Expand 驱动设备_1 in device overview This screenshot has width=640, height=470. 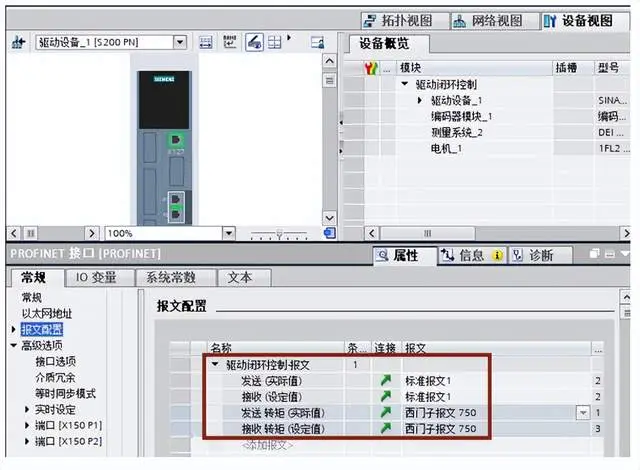click(419, 100)
